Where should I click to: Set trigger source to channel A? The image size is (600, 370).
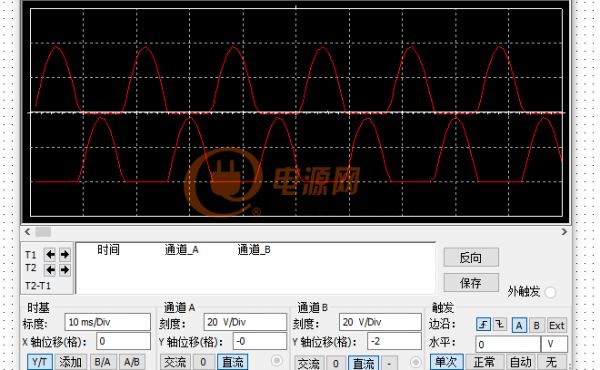(x=519, y=325)
